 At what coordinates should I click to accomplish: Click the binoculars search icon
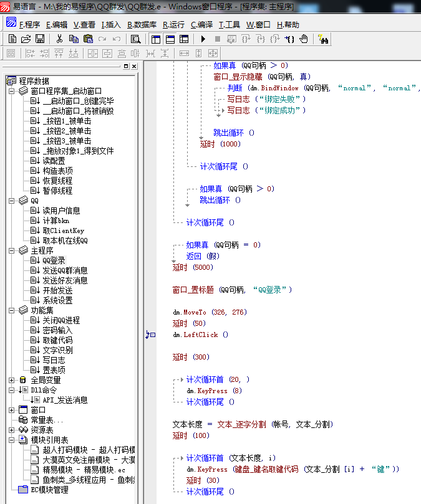point(324,39)
